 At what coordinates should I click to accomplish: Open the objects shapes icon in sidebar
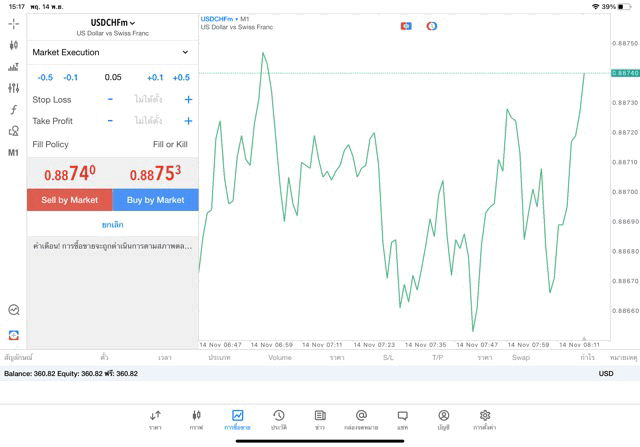(x=13, y=131)
